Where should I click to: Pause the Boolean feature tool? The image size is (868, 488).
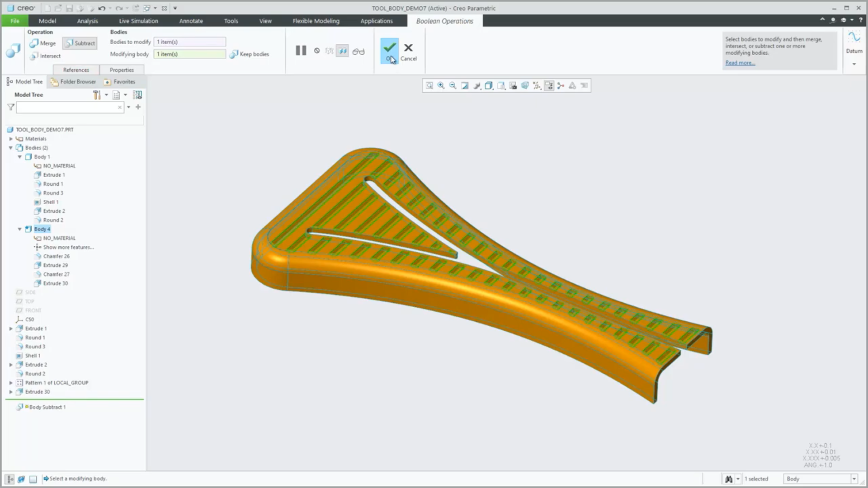301,51
